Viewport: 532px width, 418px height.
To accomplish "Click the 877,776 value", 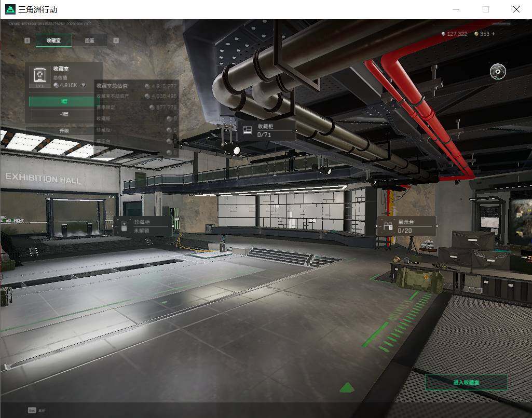I will click(167, 107).
